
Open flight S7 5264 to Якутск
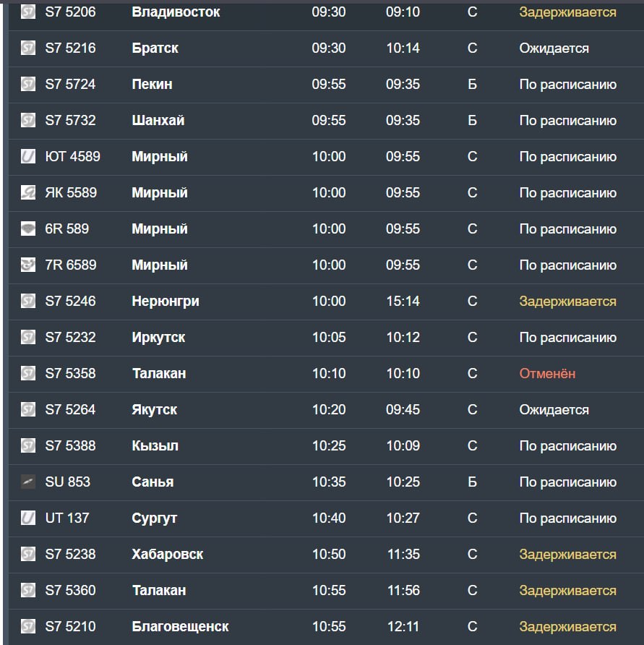(326, 410)
